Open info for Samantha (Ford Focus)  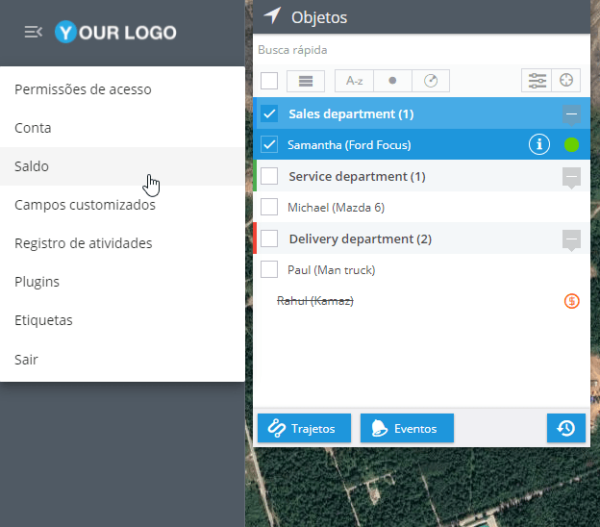point(539,145)
